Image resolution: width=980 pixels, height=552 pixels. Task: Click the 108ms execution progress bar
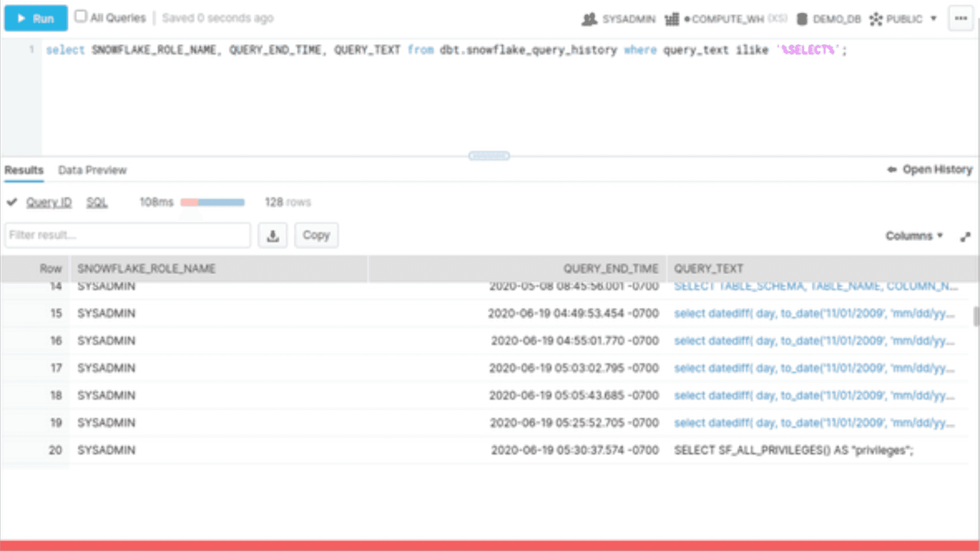point(212,202)
